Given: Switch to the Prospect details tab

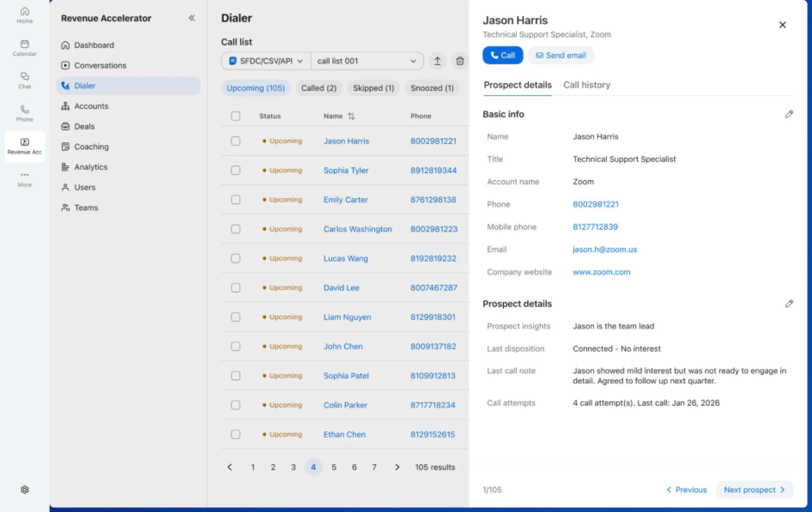Looking at the screenshot, I should 517,85.
